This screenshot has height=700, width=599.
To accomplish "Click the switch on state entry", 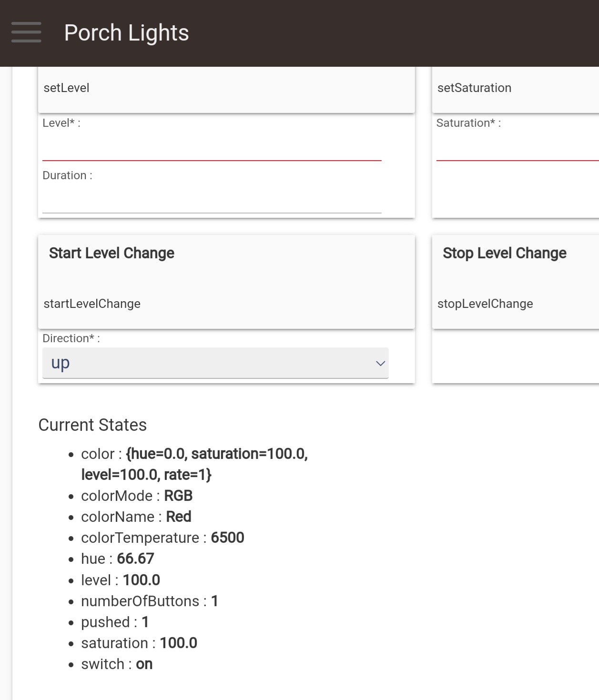I will point(117,664).
